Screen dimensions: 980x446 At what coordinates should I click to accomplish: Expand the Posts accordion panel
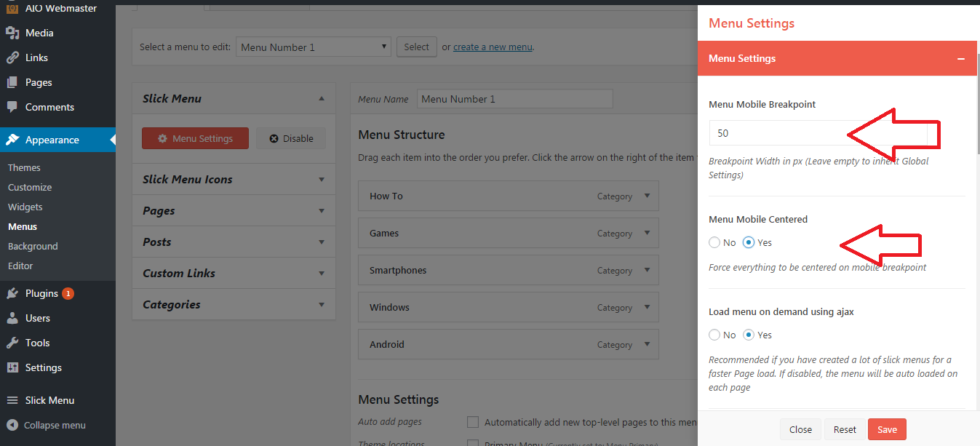coord(322,242)
